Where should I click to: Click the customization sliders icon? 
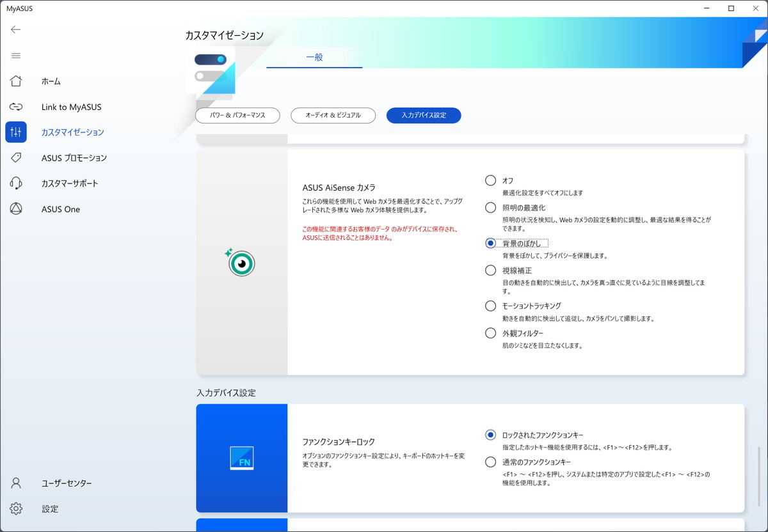point(16,132)
